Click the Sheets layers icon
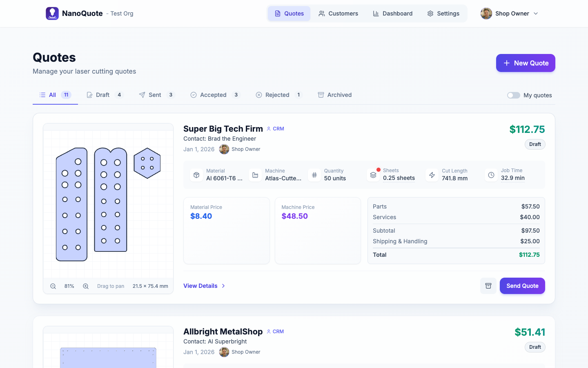 [x=373, y=175]
